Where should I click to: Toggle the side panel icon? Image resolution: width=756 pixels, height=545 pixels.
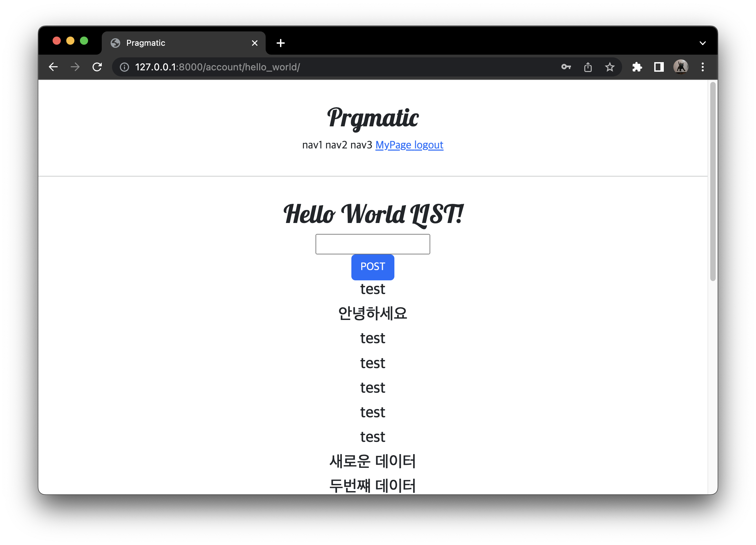click(659, 67)
